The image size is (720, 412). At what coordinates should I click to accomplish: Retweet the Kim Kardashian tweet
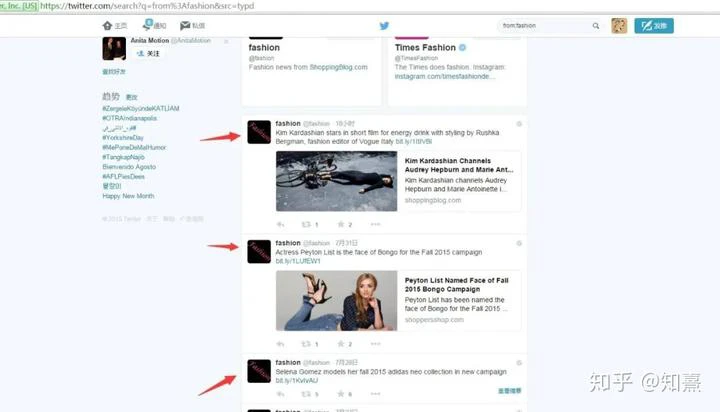tap(306, 225)
